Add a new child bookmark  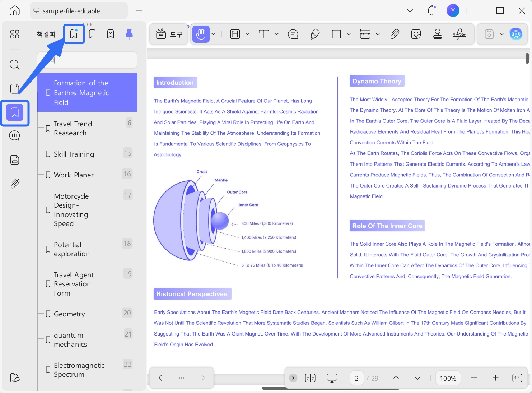pyautogui.click(x=93, y=34)
